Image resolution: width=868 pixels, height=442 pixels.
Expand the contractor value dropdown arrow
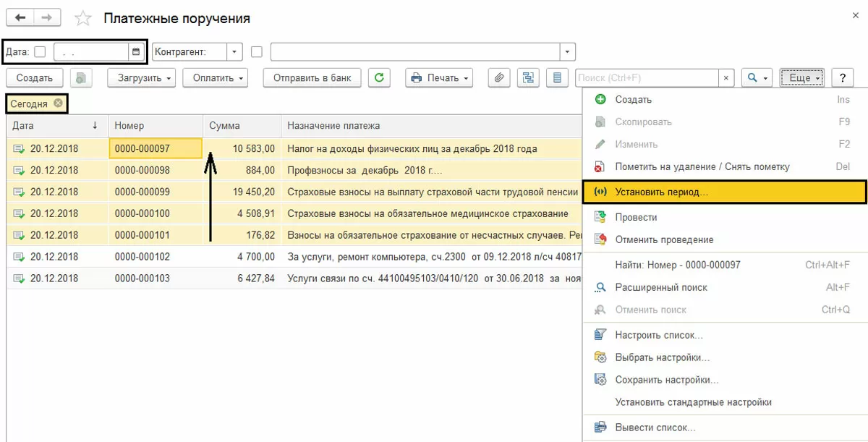point(568,52)
